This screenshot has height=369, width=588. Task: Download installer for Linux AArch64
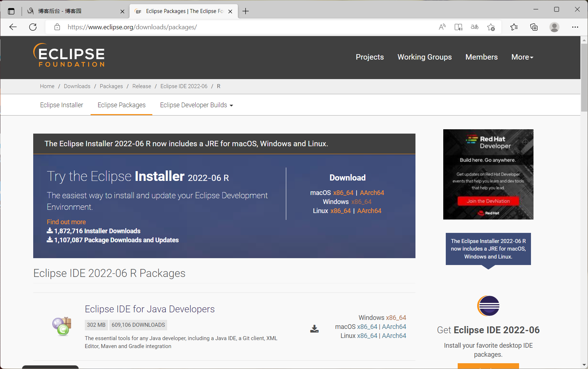[369, 211]
